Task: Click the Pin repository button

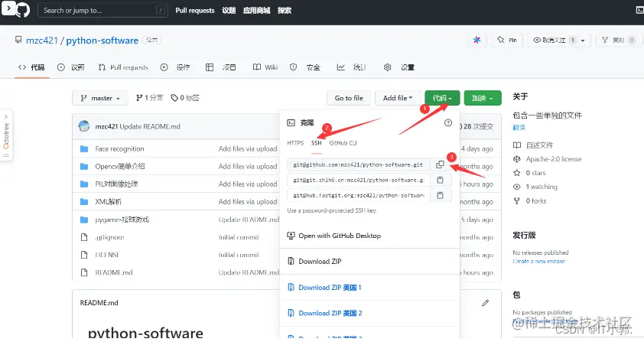Action: 507,40
